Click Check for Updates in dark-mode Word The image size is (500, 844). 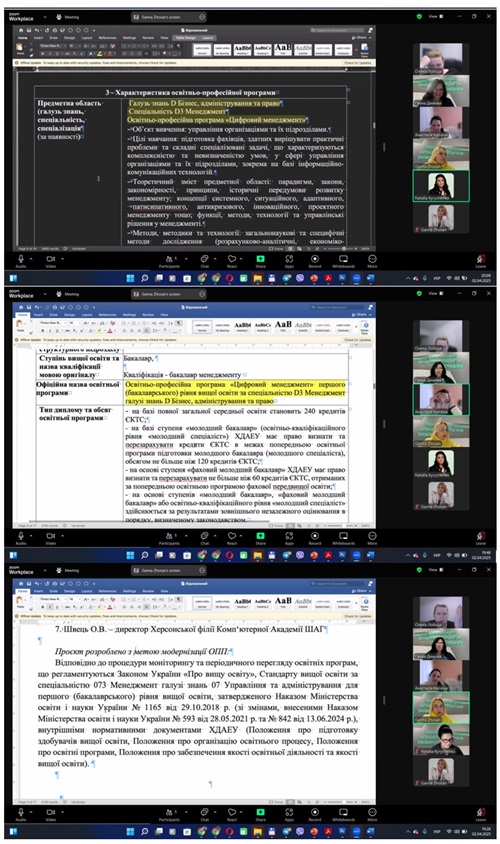[358, 62]
